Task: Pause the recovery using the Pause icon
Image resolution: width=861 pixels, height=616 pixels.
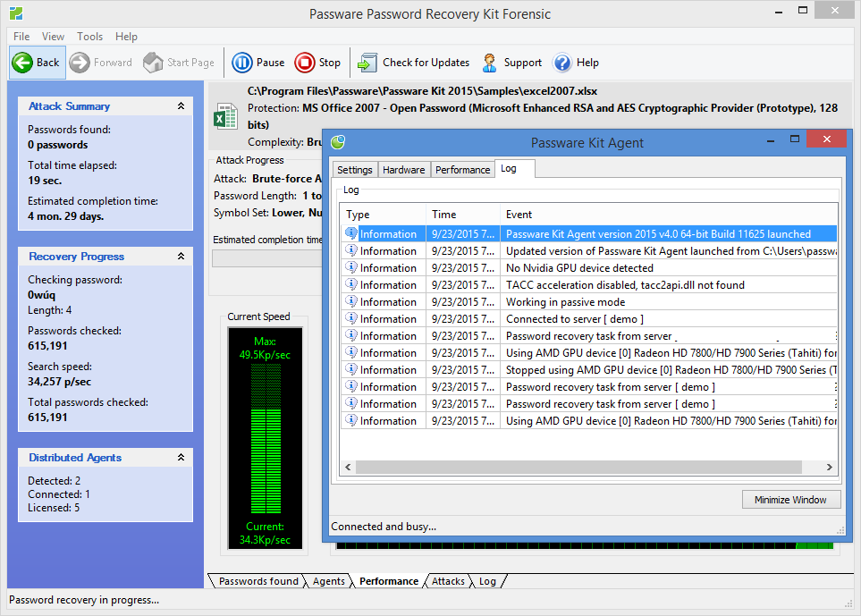Action: pyautogui.click(x=241, y=63)
